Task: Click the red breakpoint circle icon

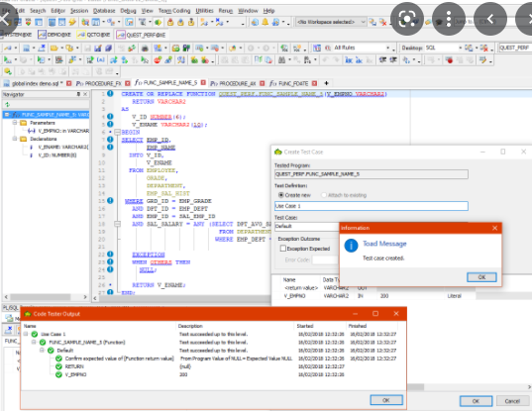Action: (158, 60)
